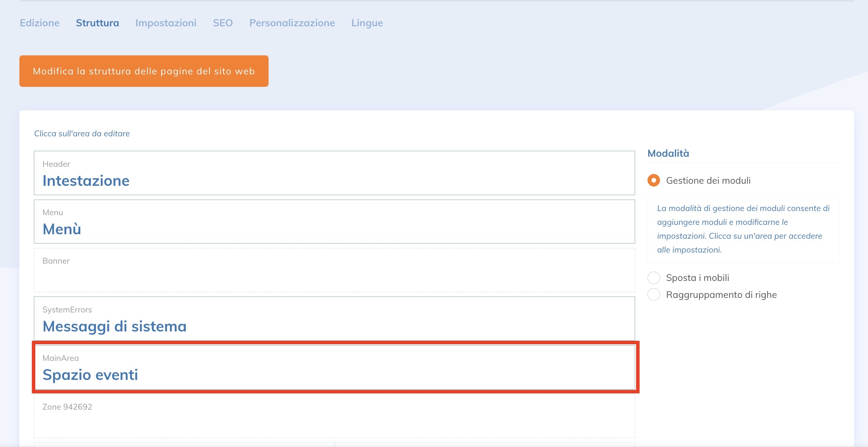
Task: Click the empty Banner zone
Action: pyautogui.click(x=334, y=270)
